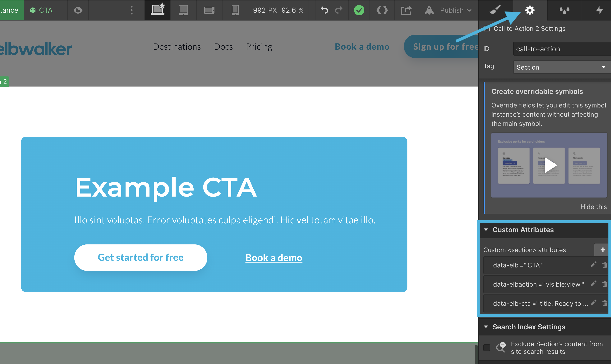Click the undo arrow icon
This screenshot has width=611, height=364.
[x=324, y=10]
